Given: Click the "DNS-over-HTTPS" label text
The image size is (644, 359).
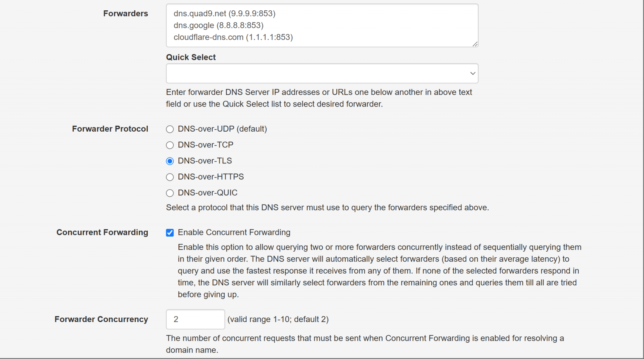Looking at the screenshot, I should coord(211,177).
